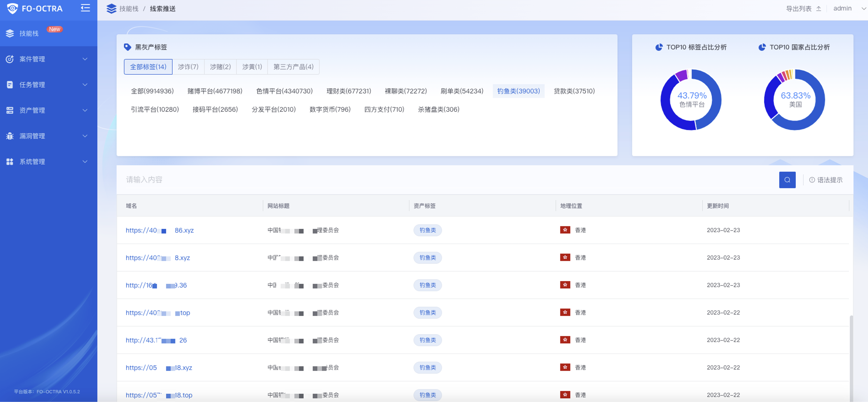Click the Hong Kong flag in the 86.xyz row
Viewport: 868px width, 402px height.
tap(565, 230)
